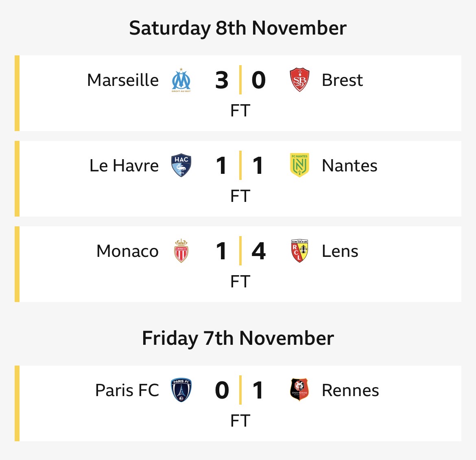The width and height of the screenshot is (476, 460).
Task: Click the Stade Rennais crest
Action: 299,390
